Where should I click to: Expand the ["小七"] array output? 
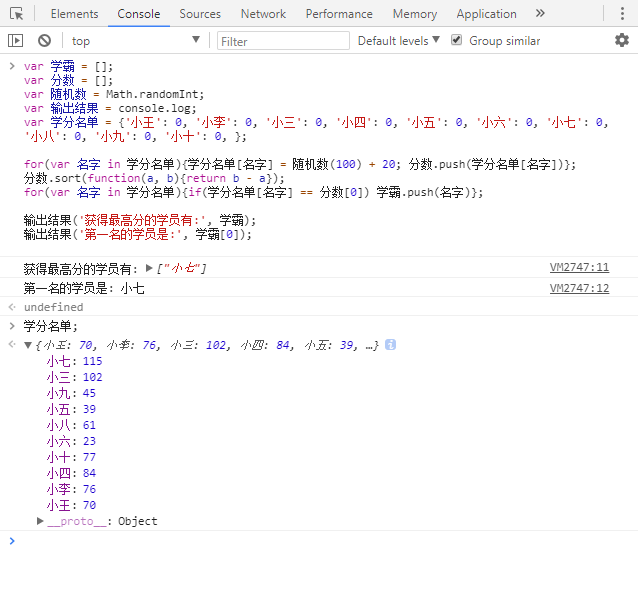tap(149, 268)
